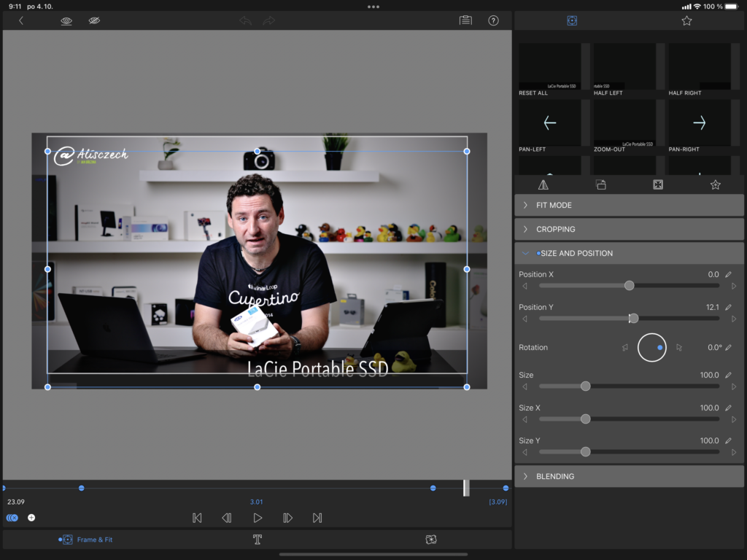Click the white timeline playhead
This screenshot has width=747, height=560.
tap(466, 488)
